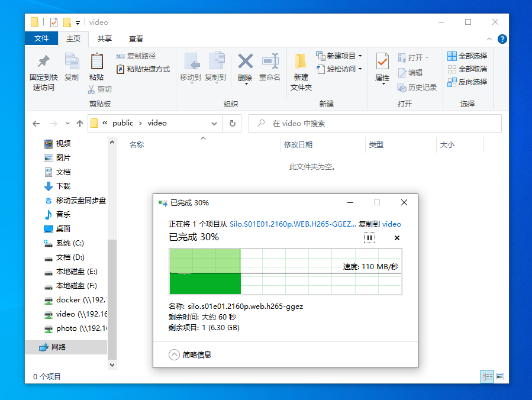Click the 固定到快速访问 pin icon
Screen dimensions: 532x400
[43, 62]
